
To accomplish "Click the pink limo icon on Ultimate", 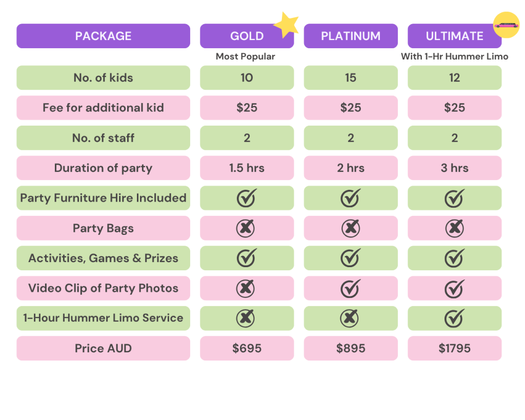I will 506,25.
